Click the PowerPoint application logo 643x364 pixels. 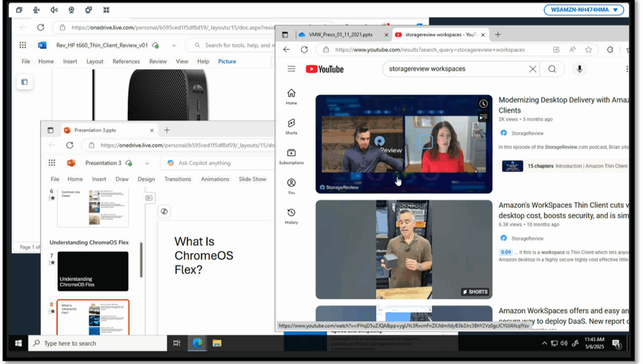click(71, 163)
